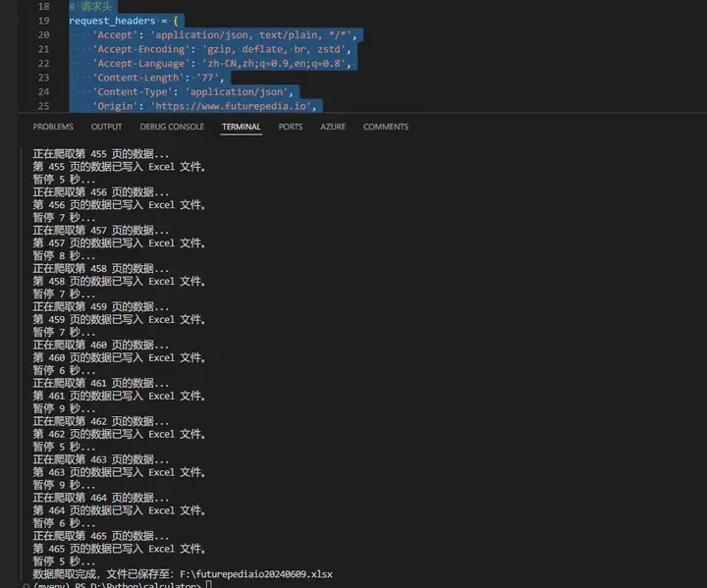Click terminal line 第 456 页的数据已写入 Excel
Screen dimensions: 707x588
pyautogui.click(x=119, y=205)
